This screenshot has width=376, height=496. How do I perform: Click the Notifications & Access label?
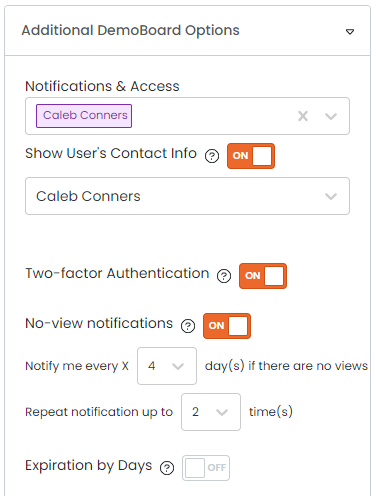click(102, 86)
